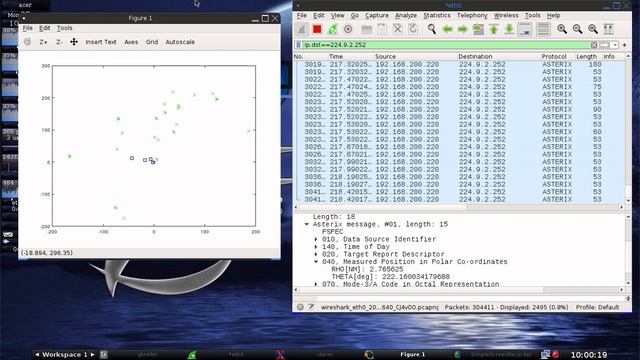The width and height of the screenshot is (640, 360).
Task: Open the Wireshark File menu
Action: 302,16
